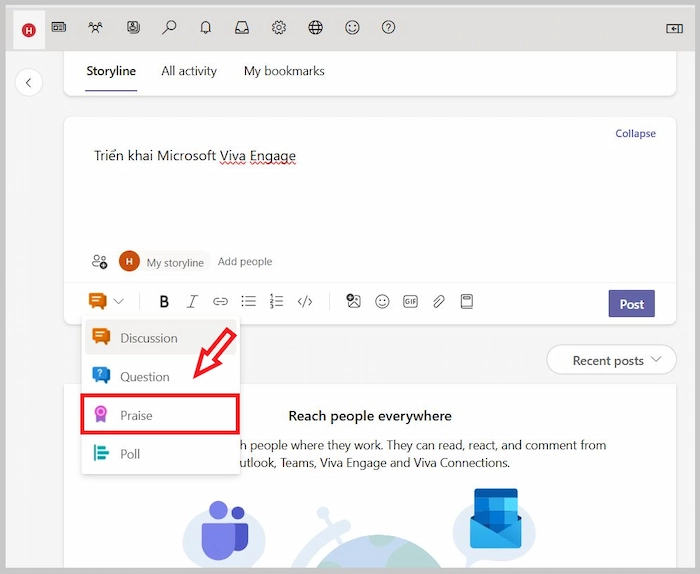Open the My bookmarks tab
Screen dimensions: 700x574
click(x=284, y=71)
